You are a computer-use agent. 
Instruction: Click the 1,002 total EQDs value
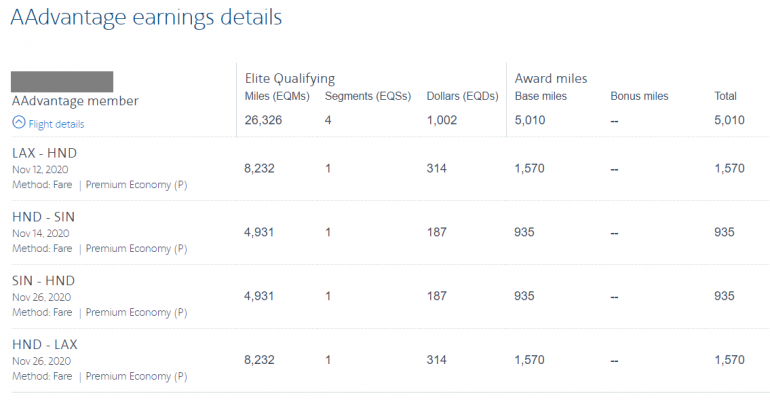click(x=442, y=121)
